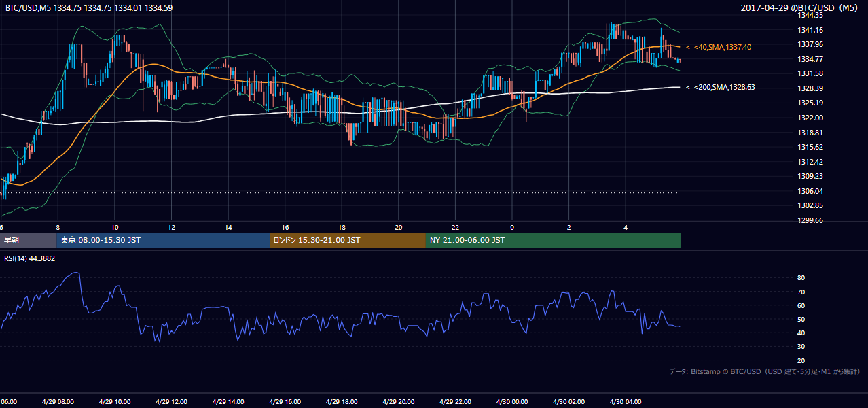Click the bottom date label 4/29 14:00
The width and height of the screenshot is (868, 408).
pos(228,402)
